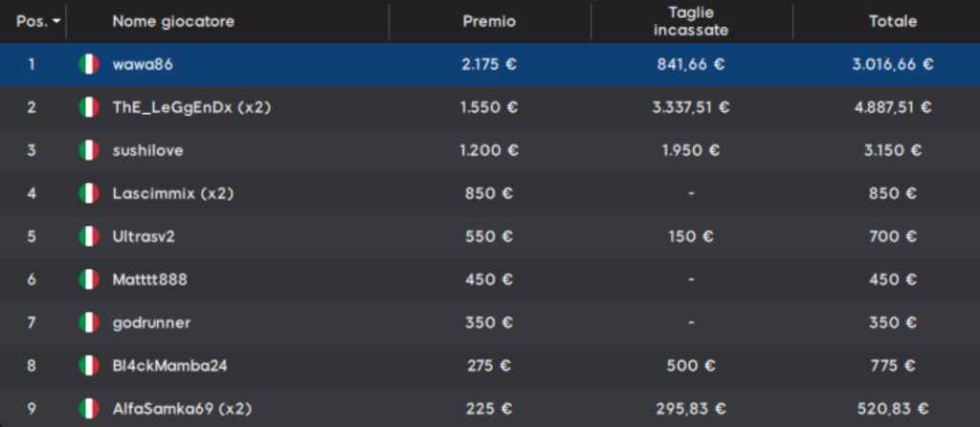Select the Bl4ckMamba24 row

pos(490,366)
